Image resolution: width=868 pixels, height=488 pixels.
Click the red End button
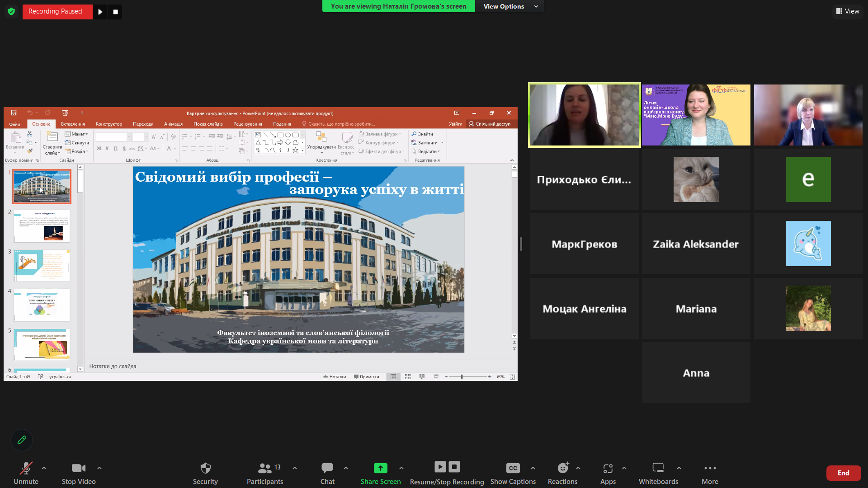843,473
